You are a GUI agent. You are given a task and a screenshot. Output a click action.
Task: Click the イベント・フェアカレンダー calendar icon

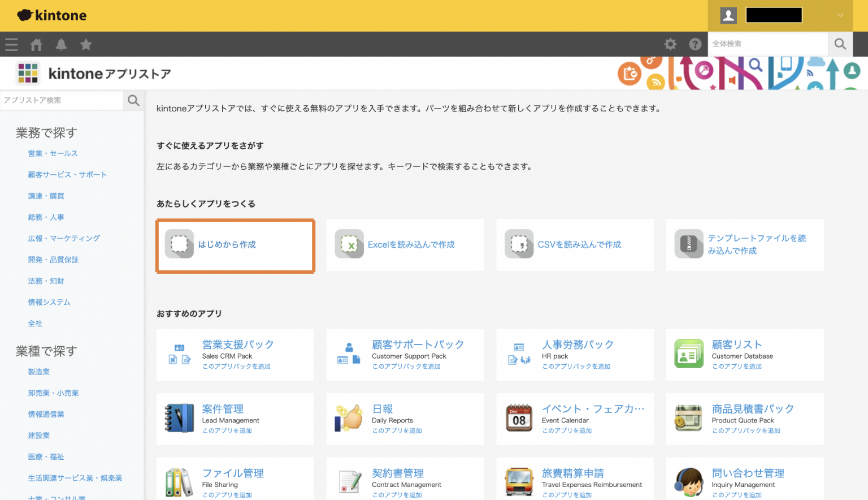(x=518, y=418)
